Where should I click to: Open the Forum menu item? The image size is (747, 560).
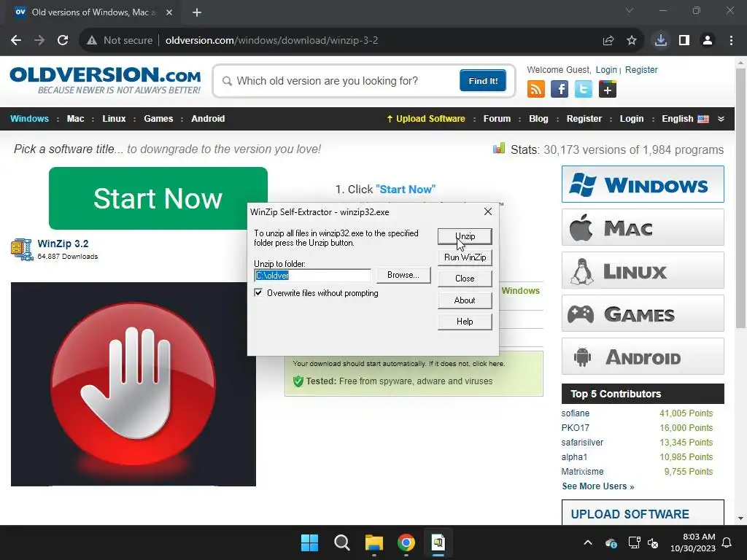[497, 119]
